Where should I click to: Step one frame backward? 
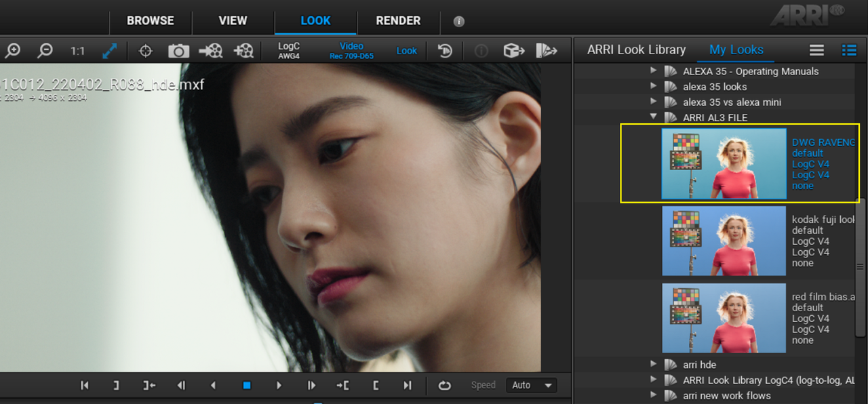[x=181, y=385]
